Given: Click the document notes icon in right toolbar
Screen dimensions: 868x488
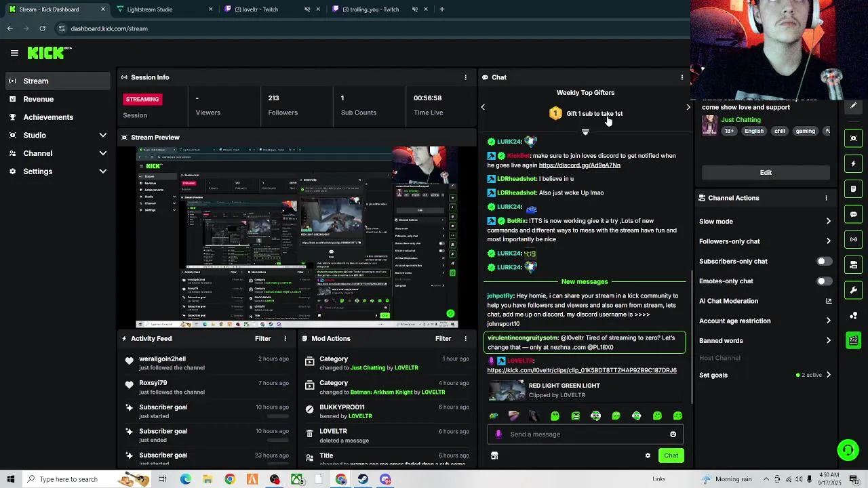Looking at the screenshot, I should (x=853, y=188).
